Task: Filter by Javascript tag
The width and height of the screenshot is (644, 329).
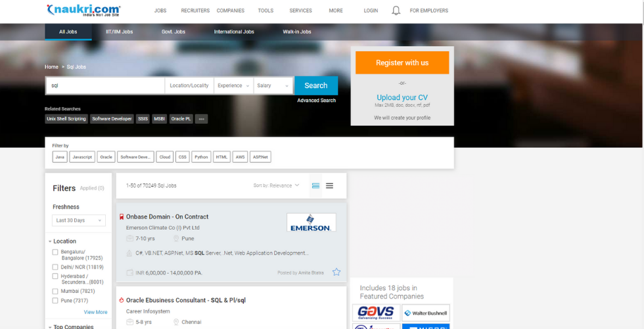Action: pos(82,157)
